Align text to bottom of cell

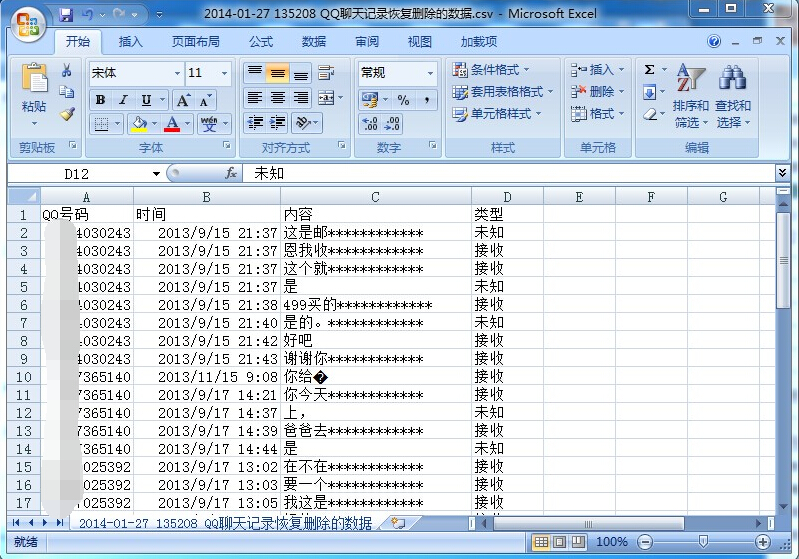pos(301,73)
